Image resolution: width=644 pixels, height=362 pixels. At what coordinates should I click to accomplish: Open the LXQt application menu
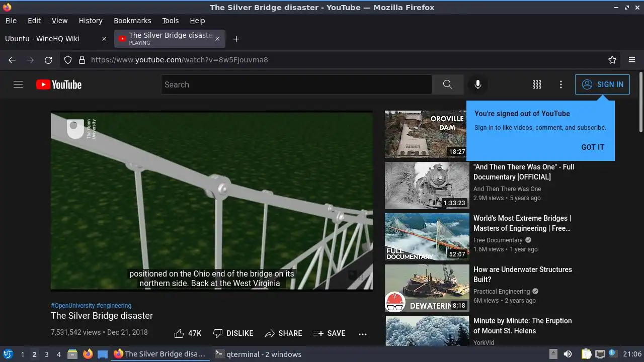[x=8, y=354]
